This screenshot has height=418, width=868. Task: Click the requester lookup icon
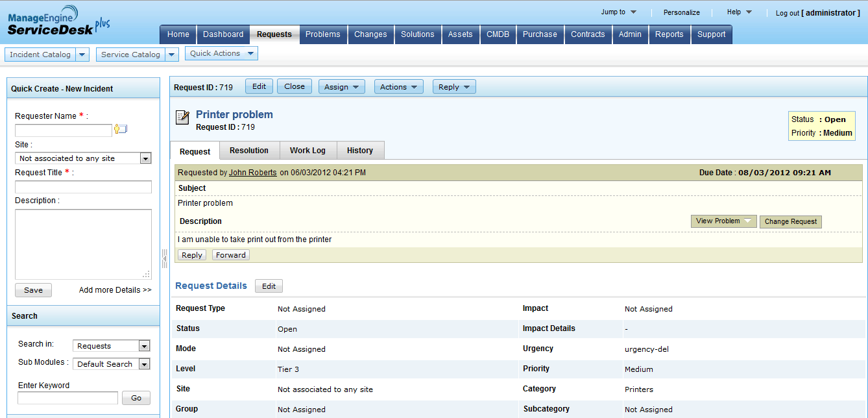[121, 129]
